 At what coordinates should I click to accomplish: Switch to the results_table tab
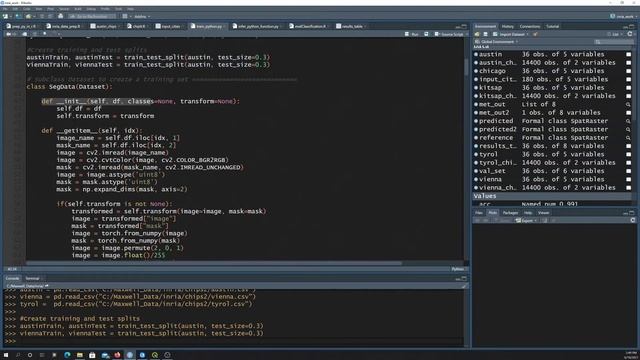(352, 26)
